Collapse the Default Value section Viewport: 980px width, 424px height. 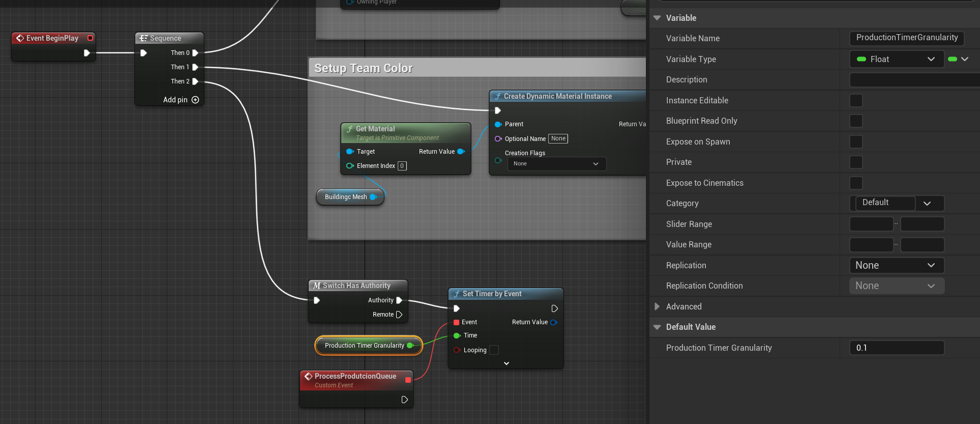coord(657,327)
